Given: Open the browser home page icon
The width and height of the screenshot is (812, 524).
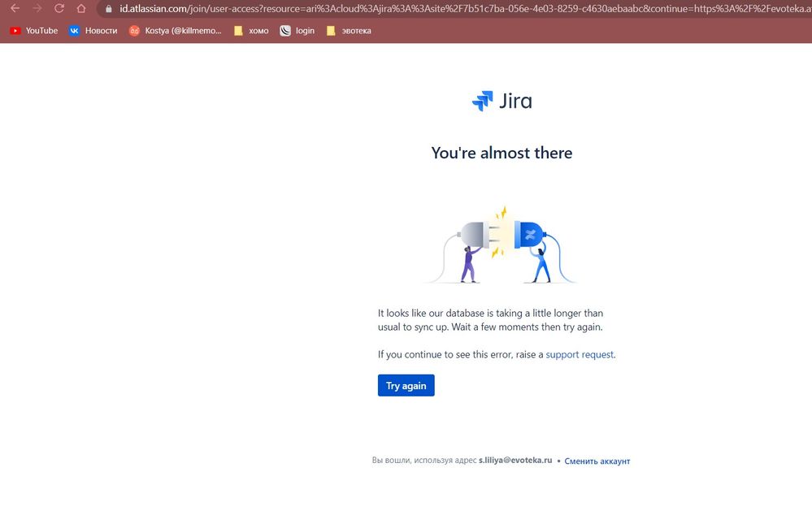Looking at the screenshot, I should pos(81,8).
